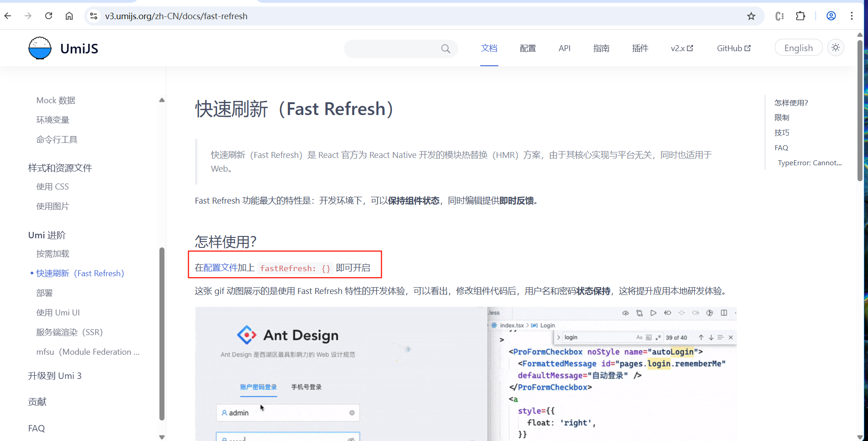
Task: Open the 服务端渲染 (SSR) sidebar item
Action: coord(69,332)
